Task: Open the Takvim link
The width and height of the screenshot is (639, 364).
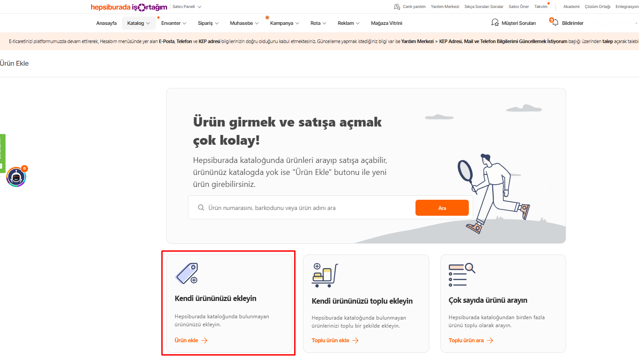Action: coord(541,7)
